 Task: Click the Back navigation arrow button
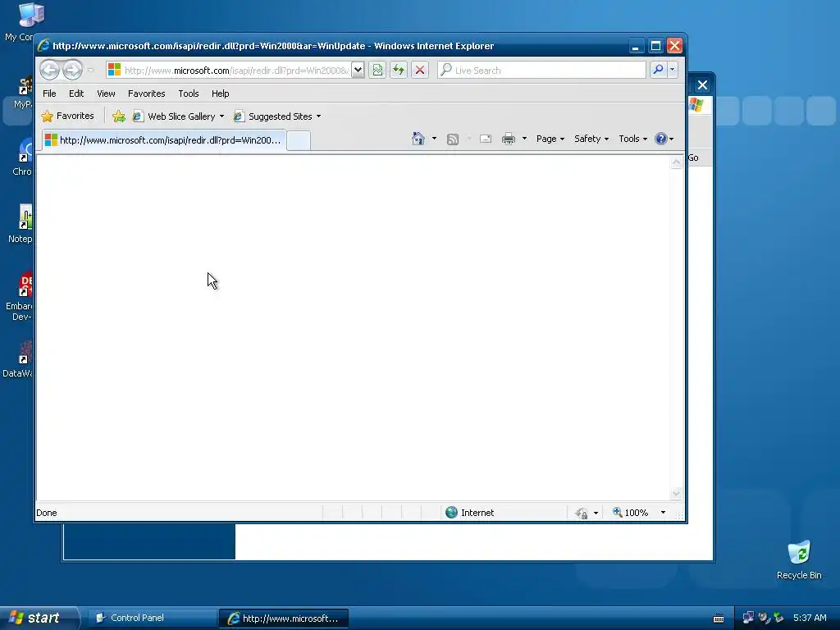click(x=50, y=70)
